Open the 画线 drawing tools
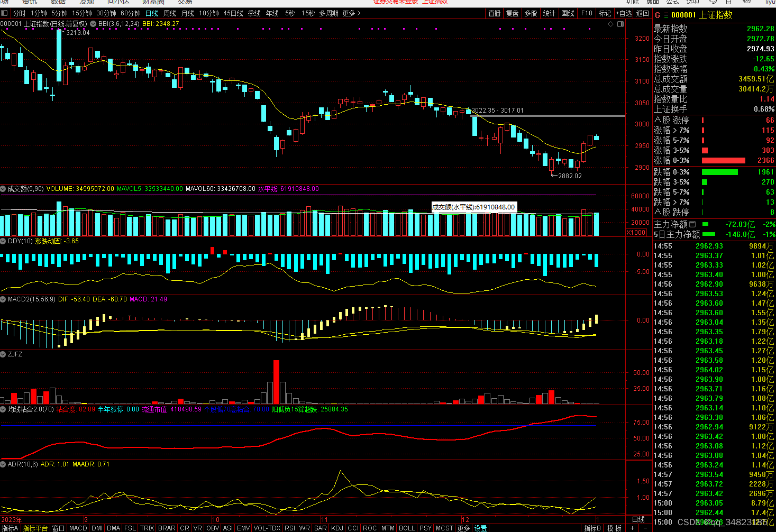776x532 pixels. (x=568, y=13)
